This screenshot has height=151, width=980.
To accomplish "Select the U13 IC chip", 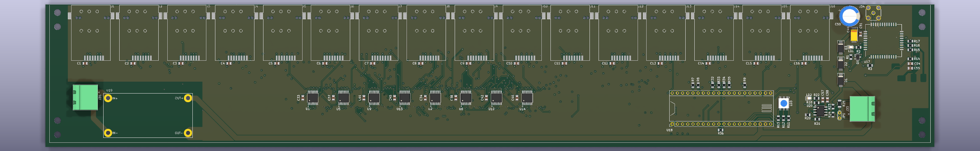I will (x=405, y=98).
